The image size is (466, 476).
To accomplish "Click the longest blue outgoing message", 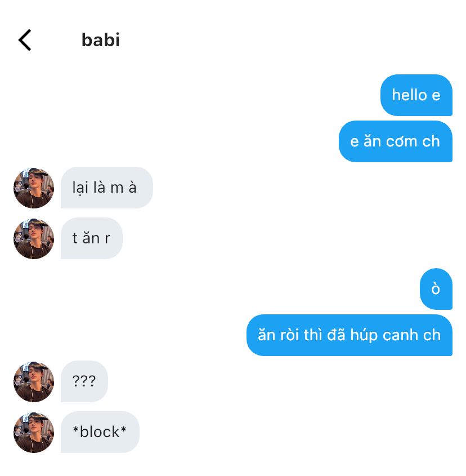I will coord(349,335).
